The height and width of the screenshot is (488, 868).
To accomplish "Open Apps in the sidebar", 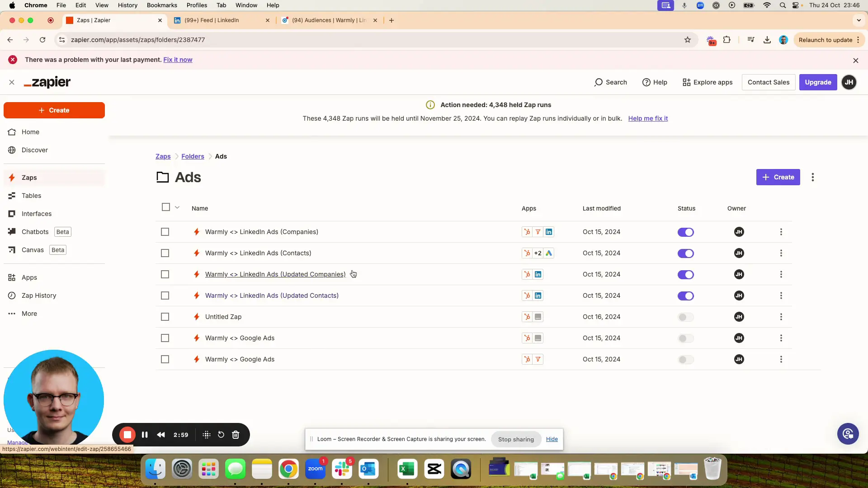I will click(29, 277).
